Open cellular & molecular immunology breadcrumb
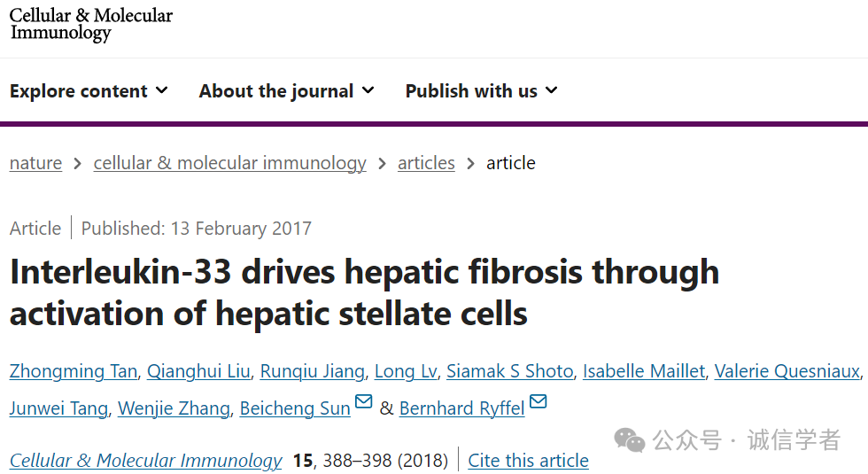The image size is (868, 474). 229,163
